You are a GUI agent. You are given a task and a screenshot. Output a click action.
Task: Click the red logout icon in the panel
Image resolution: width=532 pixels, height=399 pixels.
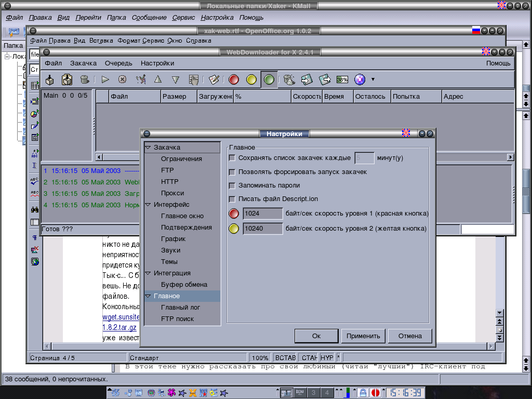click(375, 393)
